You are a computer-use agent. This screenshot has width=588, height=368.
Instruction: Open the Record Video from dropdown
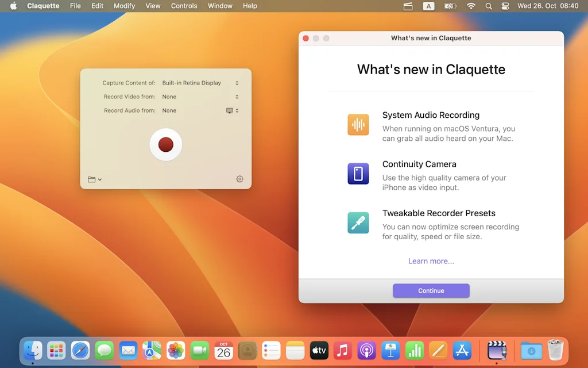point(198,97)
